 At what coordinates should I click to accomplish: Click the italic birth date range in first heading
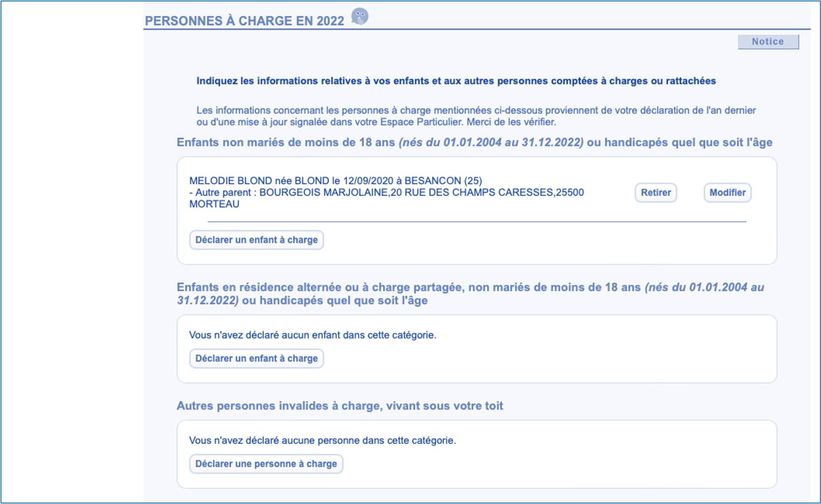[491, 142]
